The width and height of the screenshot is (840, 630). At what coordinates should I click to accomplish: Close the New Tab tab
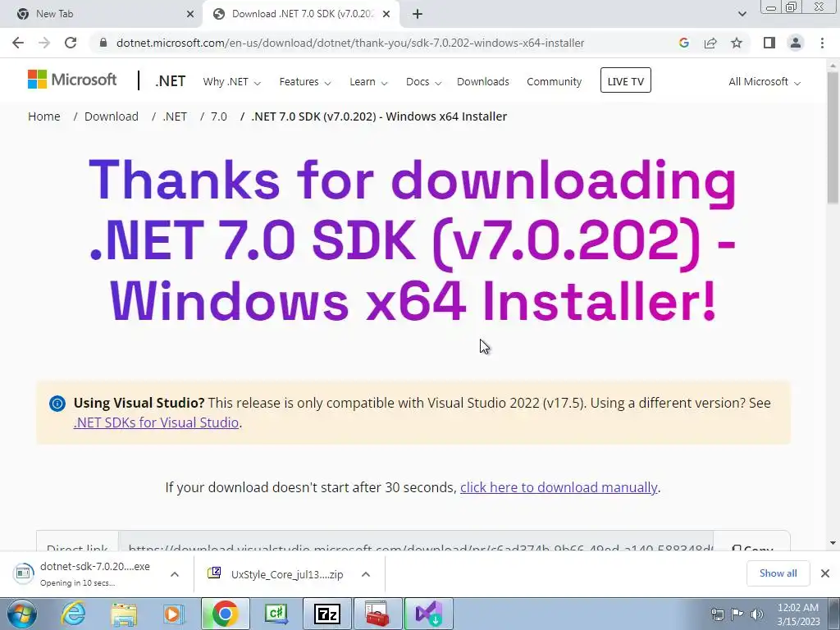pyautogui.click(x=190, y=14)
